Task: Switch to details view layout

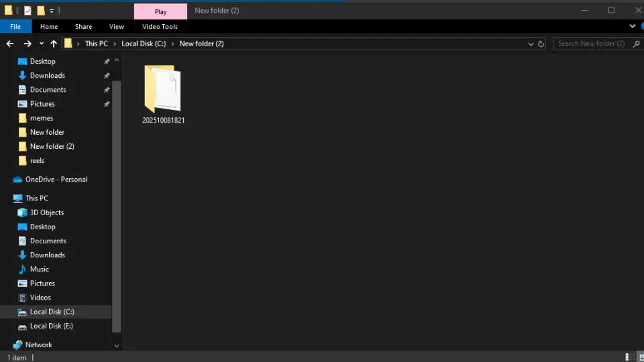Action: (x=630, y=357)
